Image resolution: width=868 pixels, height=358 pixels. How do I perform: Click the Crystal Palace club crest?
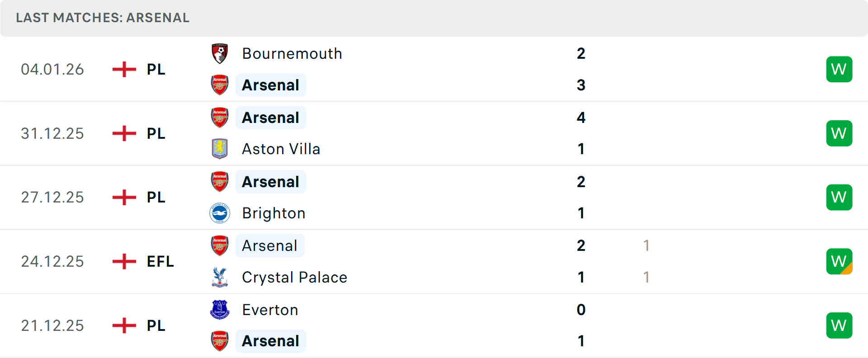point(220,277)
